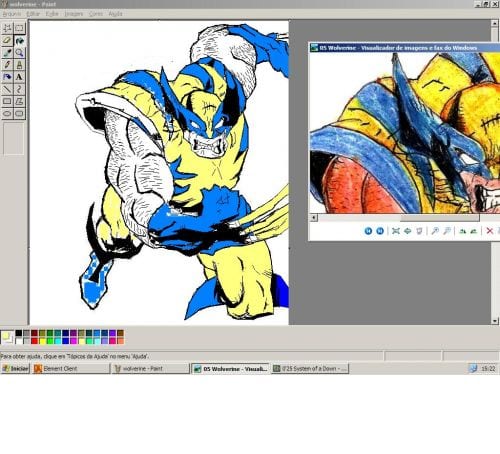Delete image with red X viewer icon
The height and width of the screenshot is (454, 500).
coord(489,231)
